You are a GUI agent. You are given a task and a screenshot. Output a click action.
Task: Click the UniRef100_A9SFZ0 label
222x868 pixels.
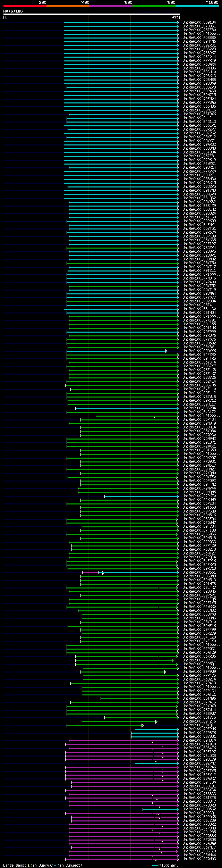(x=199, y=851)
